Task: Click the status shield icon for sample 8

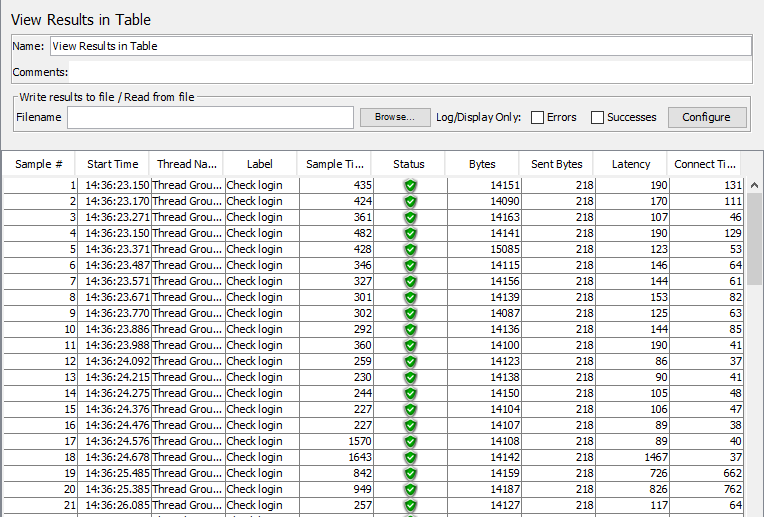Action: point(410,297)
